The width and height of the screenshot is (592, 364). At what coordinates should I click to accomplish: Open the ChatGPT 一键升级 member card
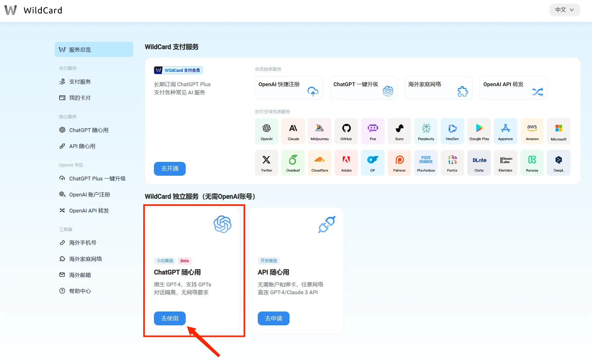click(x=364, y=88)
